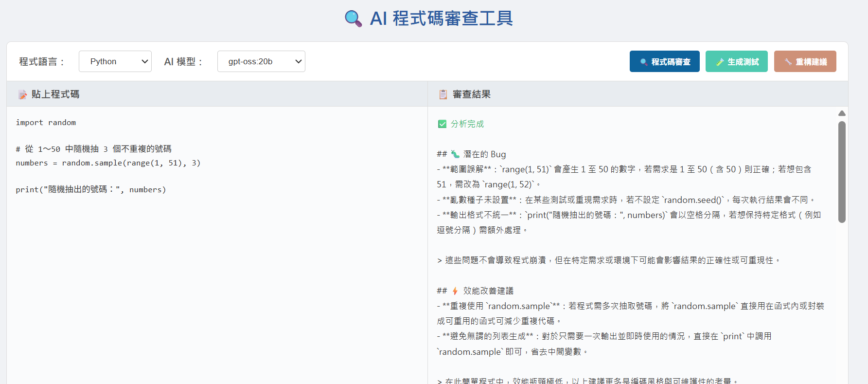Expand the gpt-oss:20b model selector
The height and width of the screenshot is (384, 868).
pos(261,61)
